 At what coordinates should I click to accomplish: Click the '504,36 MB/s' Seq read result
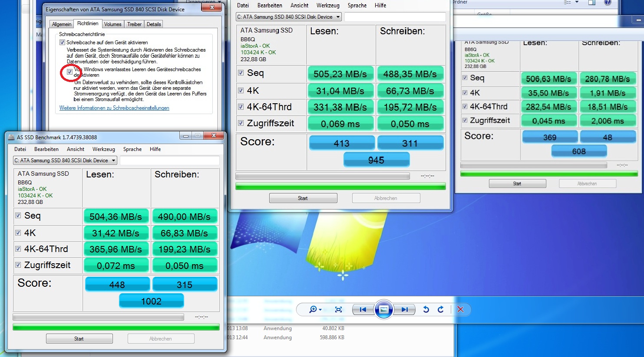pos(116,216)
